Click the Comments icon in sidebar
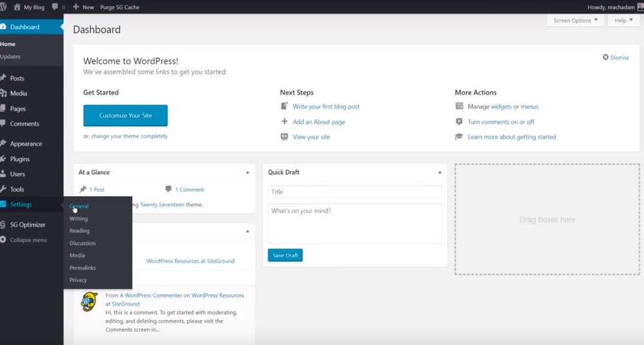 pyautogui.click(x=3, y=123)
